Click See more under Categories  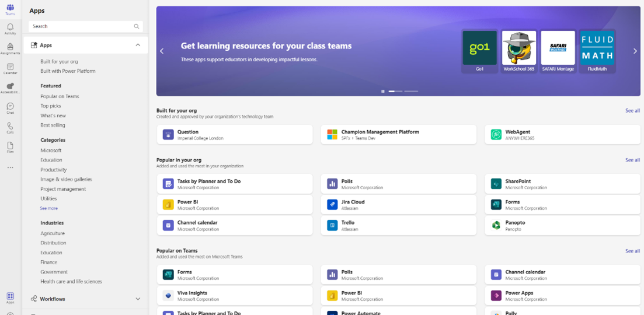click(x=48, y=208)
